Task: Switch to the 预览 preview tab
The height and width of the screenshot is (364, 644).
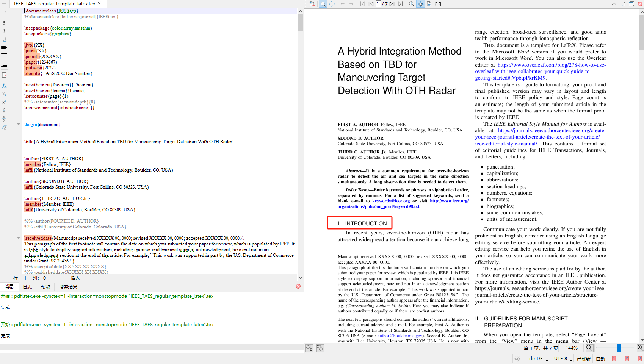Action: pyautogui.click(x=45, y=287)
